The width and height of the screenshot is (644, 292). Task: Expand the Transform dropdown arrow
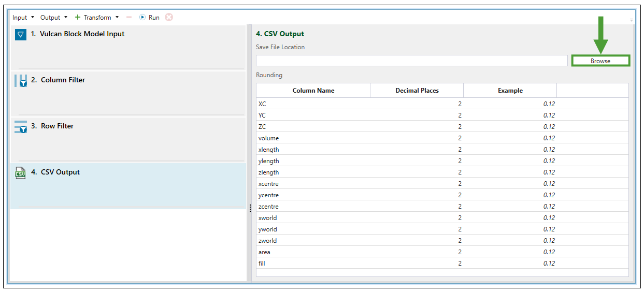coord(117,17)
